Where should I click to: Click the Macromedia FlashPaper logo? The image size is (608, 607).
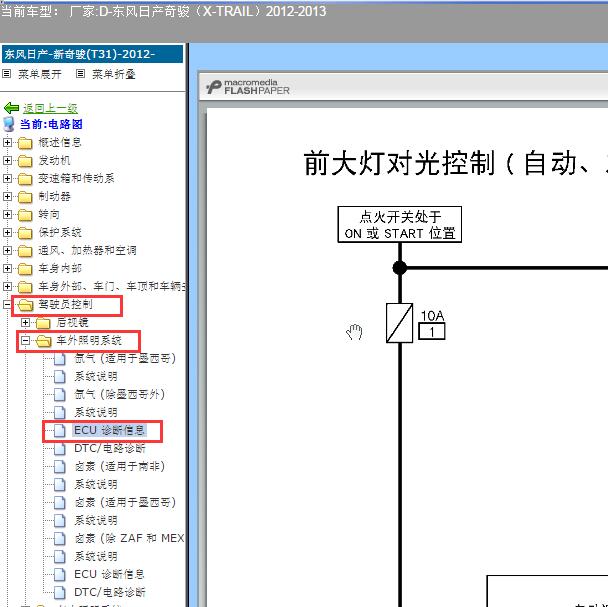pos(248,87)
